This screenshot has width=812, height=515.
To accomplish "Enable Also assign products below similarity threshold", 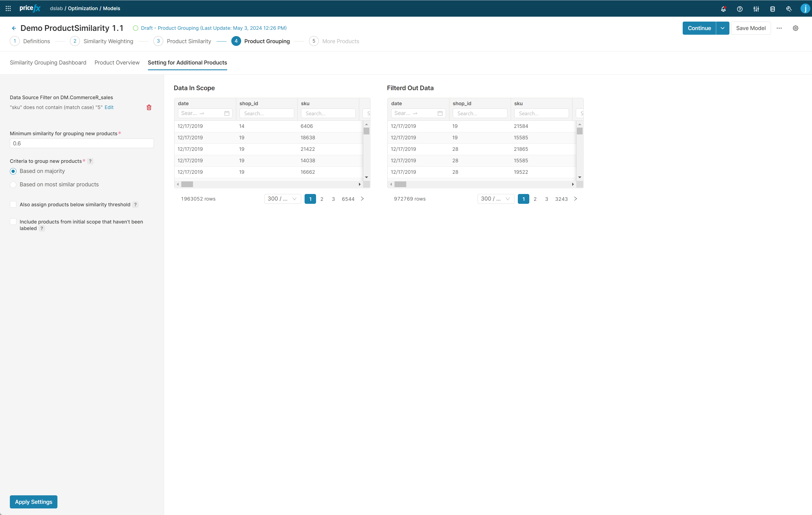I will tap(13, 205).
